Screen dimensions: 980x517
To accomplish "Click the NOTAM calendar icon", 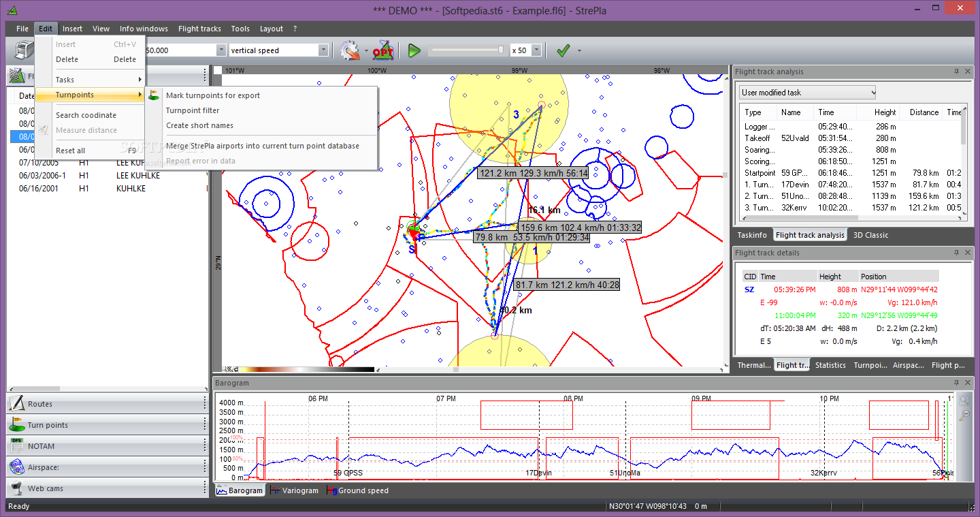I will point(17,445).
